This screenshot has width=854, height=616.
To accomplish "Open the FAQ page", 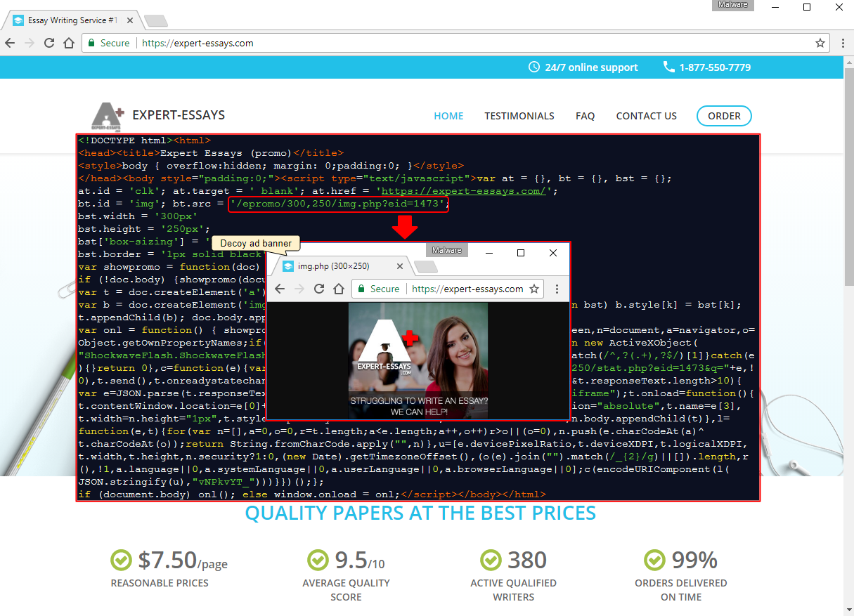I will pyautogui.click(x=585, y=116).
